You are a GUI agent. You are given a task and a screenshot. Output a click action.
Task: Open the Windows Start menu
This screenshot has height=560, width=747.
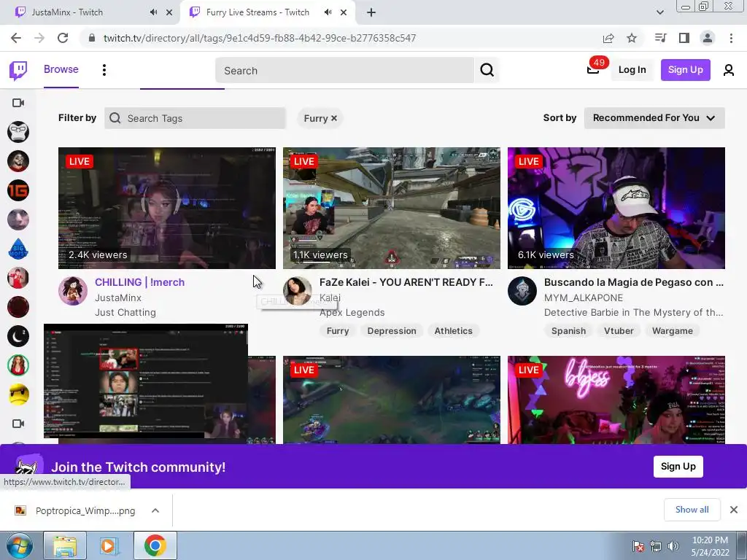[20, 545]
